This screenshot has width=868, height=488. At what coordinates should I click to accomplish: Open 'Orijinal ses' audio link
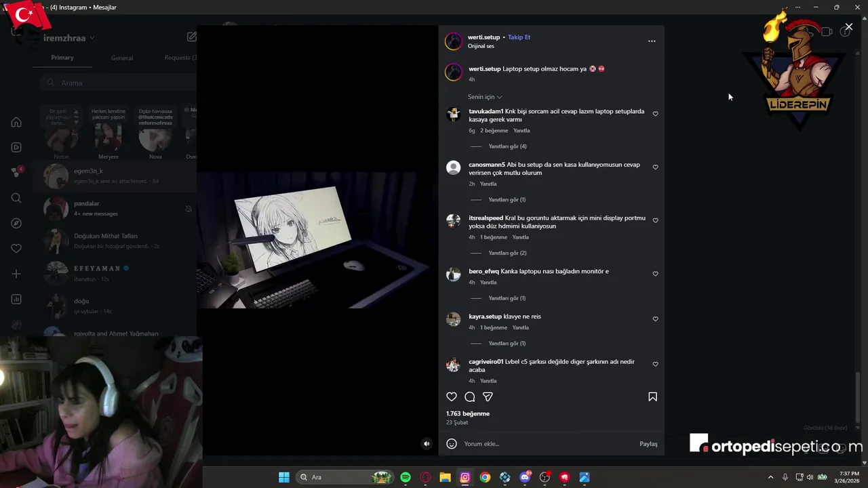pos(481,46)
